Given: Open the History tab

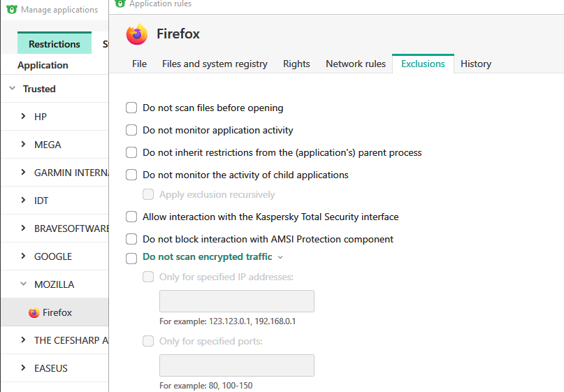Looking at the screenshot, I should point(475,64).
